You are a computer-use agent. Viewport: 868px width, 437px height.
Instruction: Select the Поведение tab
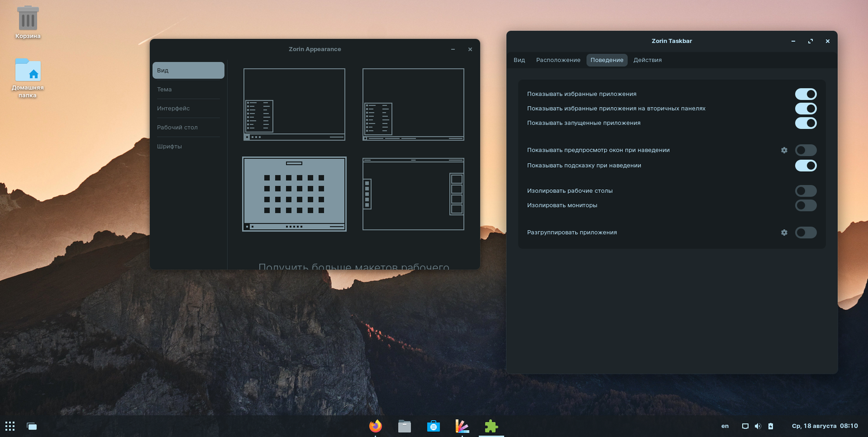pos(607,60)
